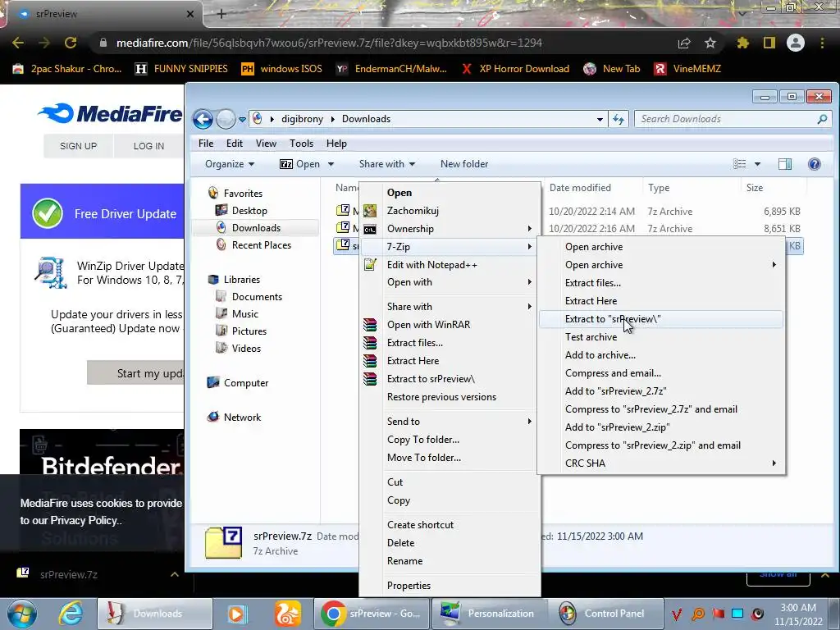Open the Windows Start orb
Screen dimensions: 840x630
click(x=22, y=614)
